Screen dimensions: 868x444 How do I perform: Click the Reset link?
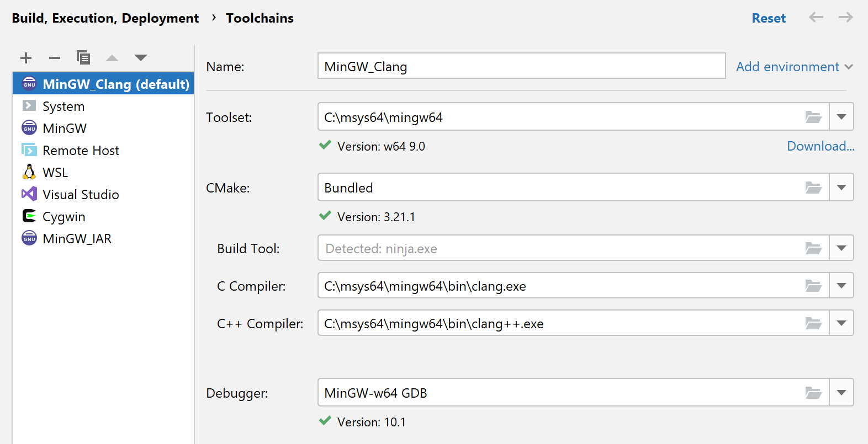769,17
